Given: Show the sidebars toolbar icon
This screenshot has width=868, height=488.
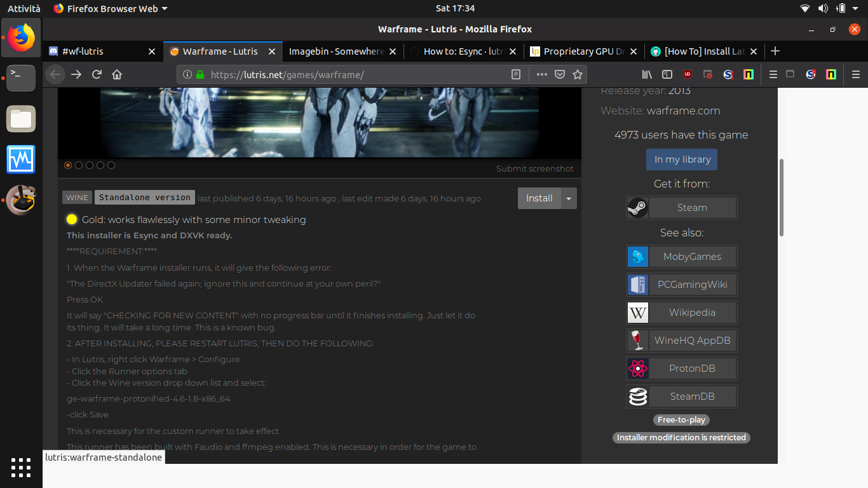Looking at the screenshot, I should tap(667, 74).
